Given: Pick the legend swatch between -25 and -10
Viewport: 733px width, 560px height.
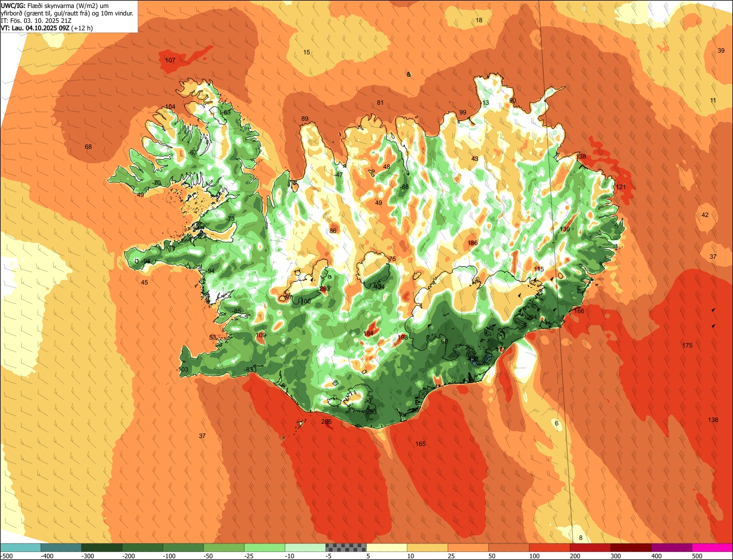Looking at the screenshot, I should pos(265,547).
